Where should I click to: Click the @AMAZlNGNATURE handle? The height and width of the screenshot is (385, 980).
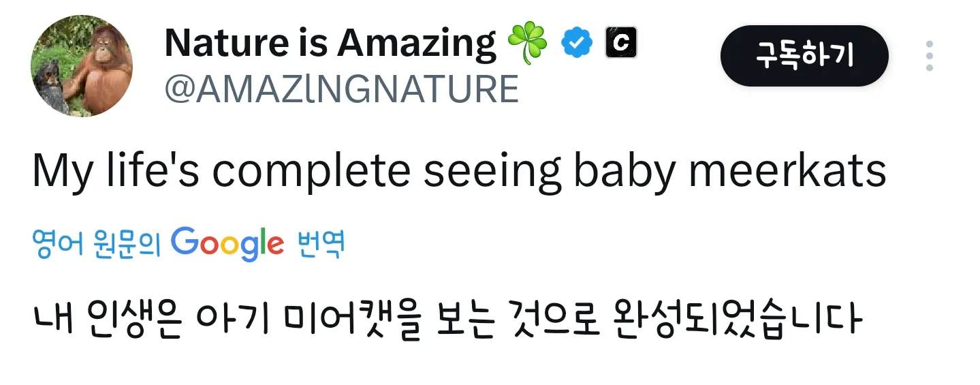[341, 89]
